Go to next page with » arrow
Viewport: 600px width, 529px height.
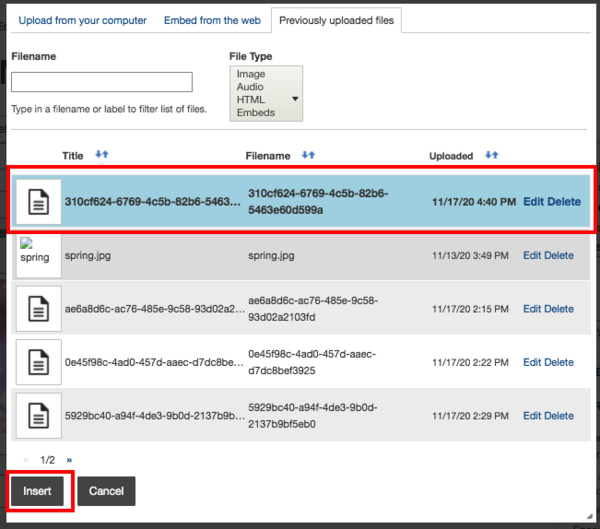[x=69, y=459]
